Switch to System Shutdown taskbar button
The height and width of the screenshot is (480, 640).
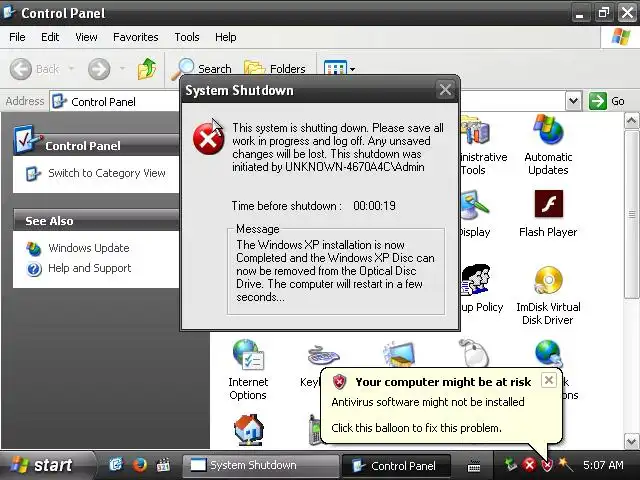pos(260,465)
